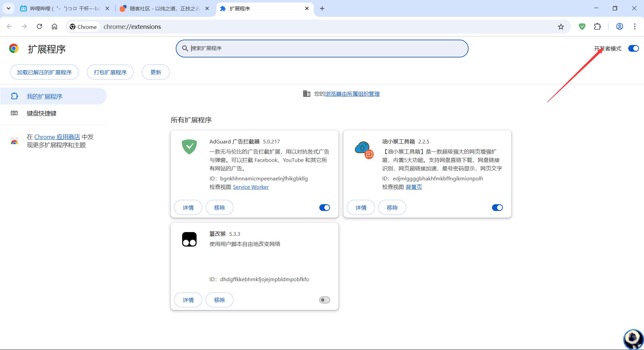644x350 pixels.
Task: Switch to the 随客社区 tab
Action: (164, 8)
